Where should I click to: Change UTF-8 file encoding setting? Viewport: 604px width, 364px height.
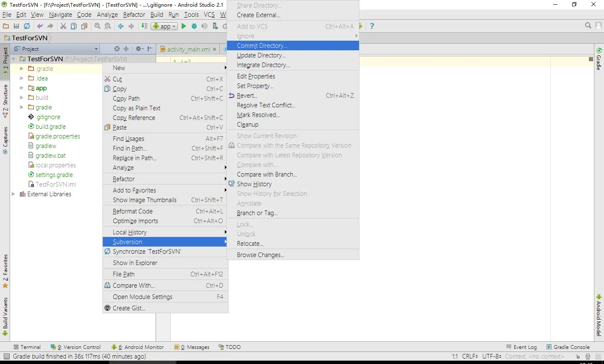[x=492, y=356]
